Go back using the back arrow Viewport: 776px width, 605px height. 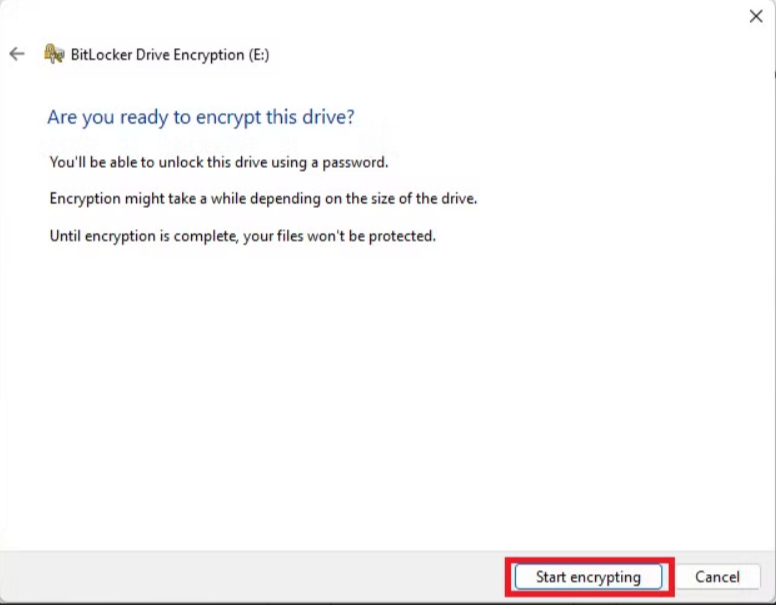pyautogui.click(x=17, y=53)
